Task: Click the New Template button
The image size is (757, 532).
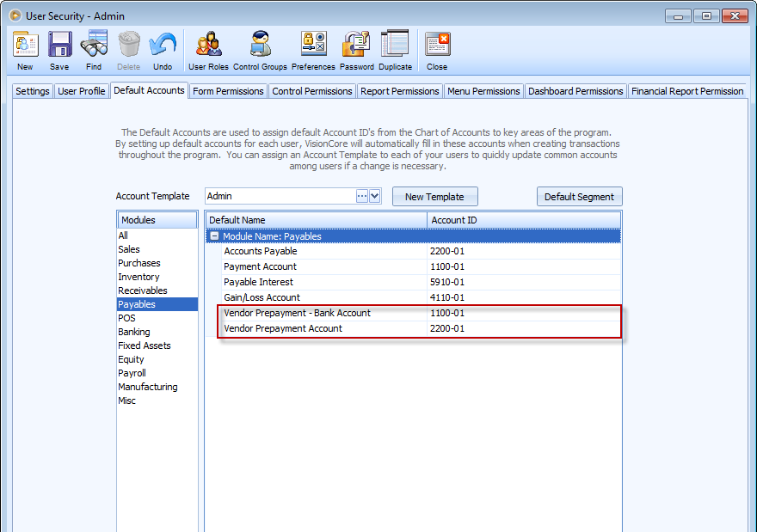Action: pyautogui.click(x=434, y=197)
